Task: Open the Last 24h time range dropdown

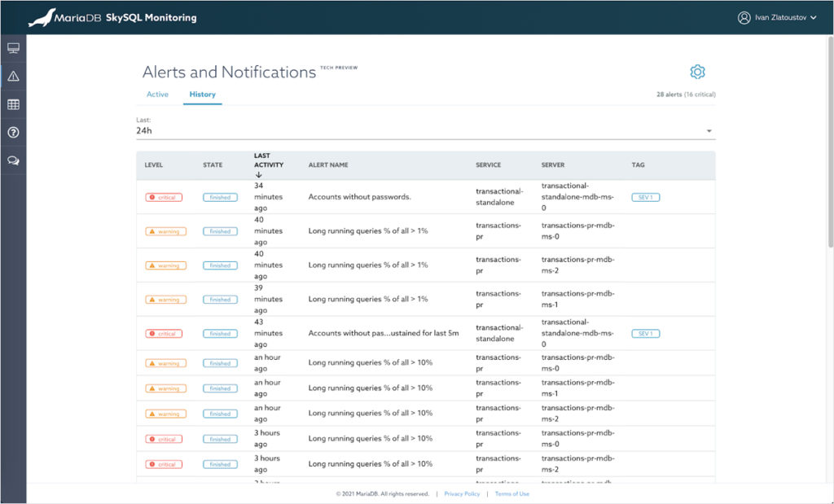Action: pyautogui.click(x=424, y=130)
